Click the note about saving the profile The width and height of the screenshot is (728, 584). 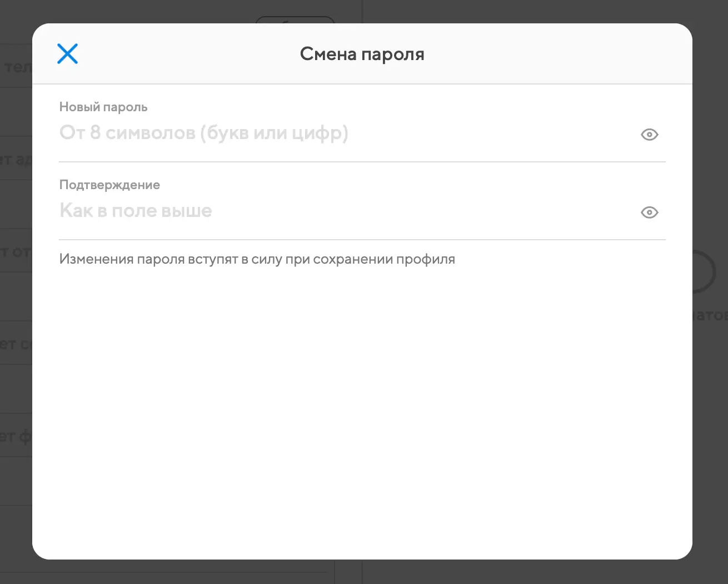[x=257, y=259]
